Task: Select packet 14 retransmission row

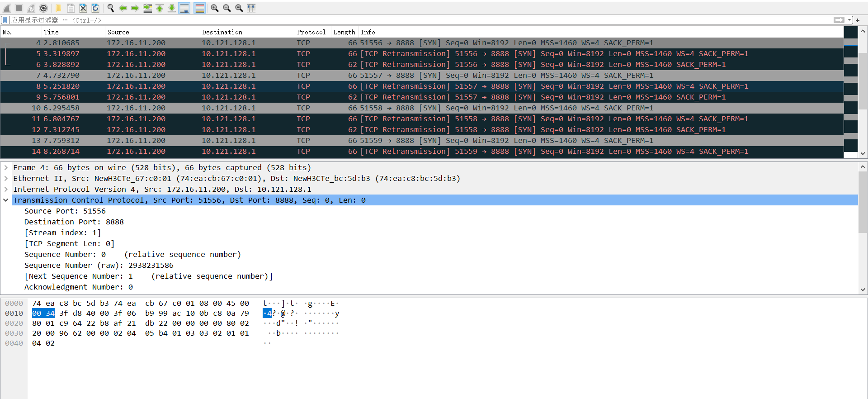Action: pyautogui.click(x=422, y=152)
